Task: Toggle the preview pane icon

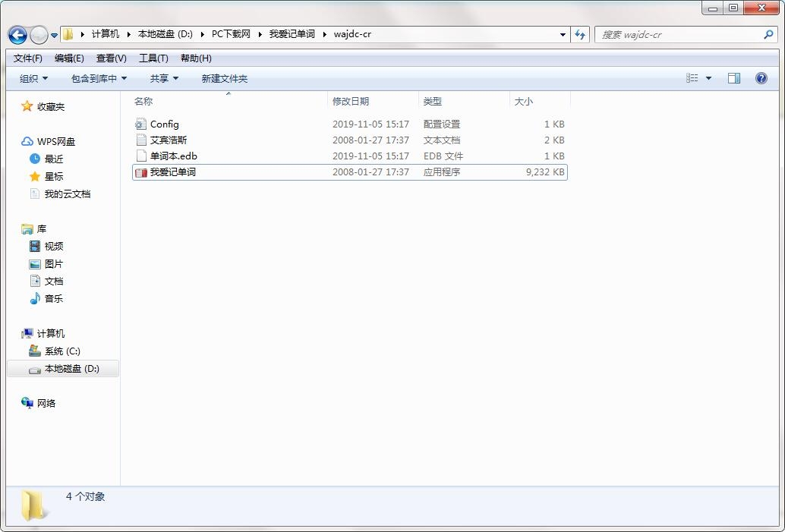Action: [734, 78]
